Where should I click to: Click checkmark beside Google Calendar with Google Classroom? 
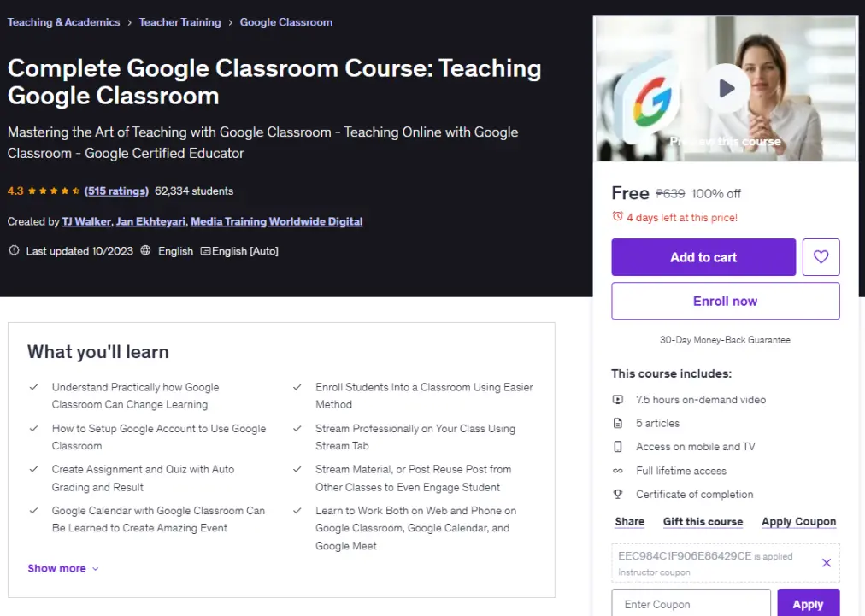[x=33, y=511]
